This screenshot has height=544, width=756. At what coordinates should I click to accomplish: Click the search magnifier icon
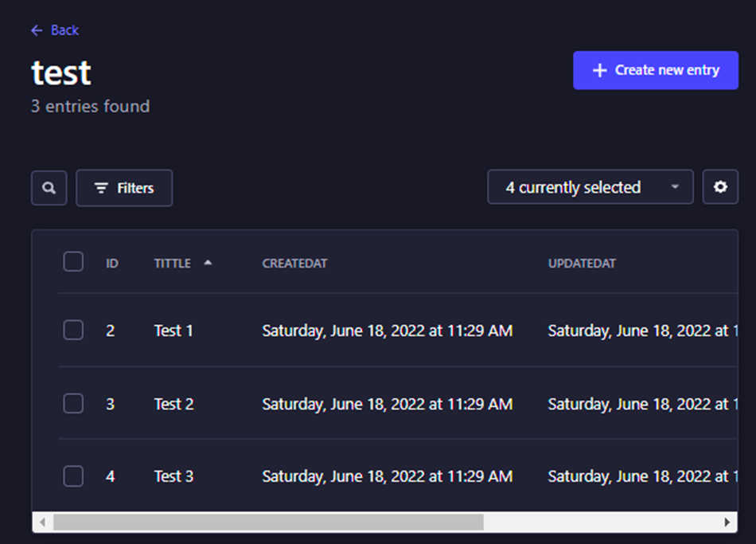[x=49, y=188]
